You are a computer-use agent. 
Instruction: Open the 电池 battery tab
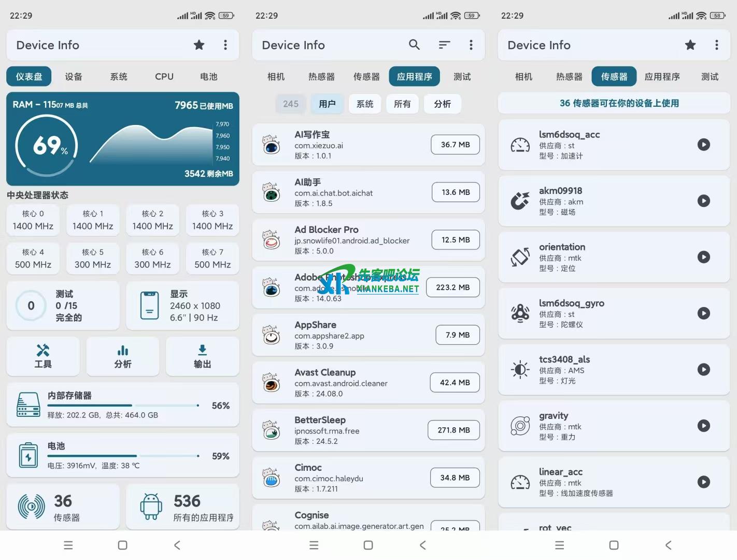pos(209,77)
